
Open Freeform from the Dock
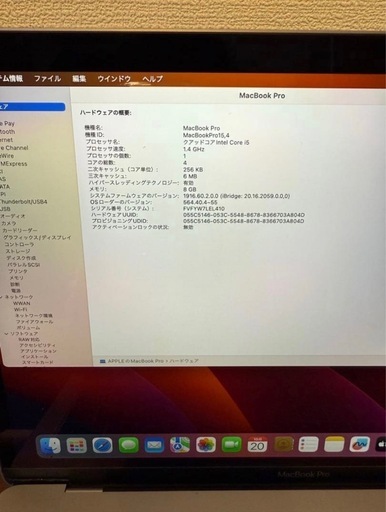coord(360,444)
